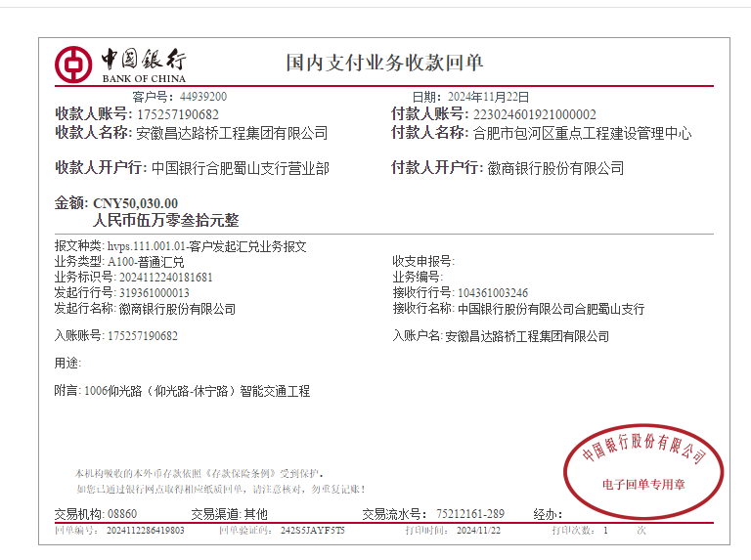751x560 pixels.
Task: Select initiating bank number 319361000013
Action: pos(155,292)
